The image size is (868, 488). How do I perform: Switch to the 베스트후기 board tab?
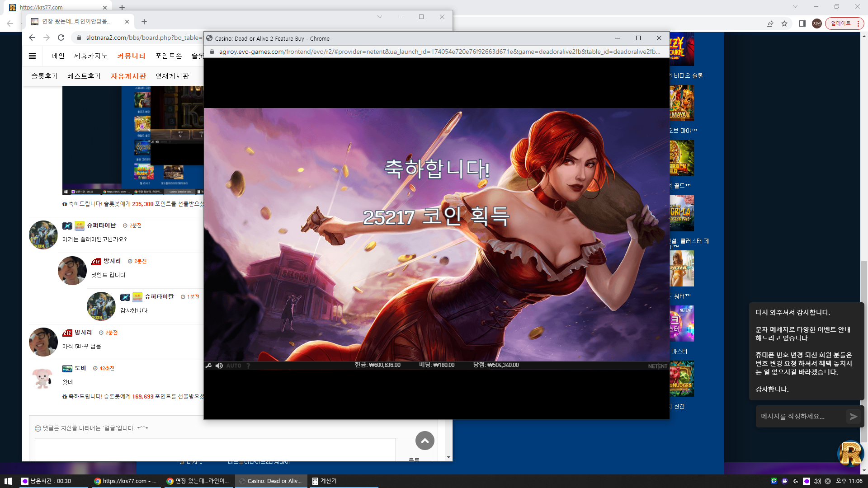tap(84, 76)
